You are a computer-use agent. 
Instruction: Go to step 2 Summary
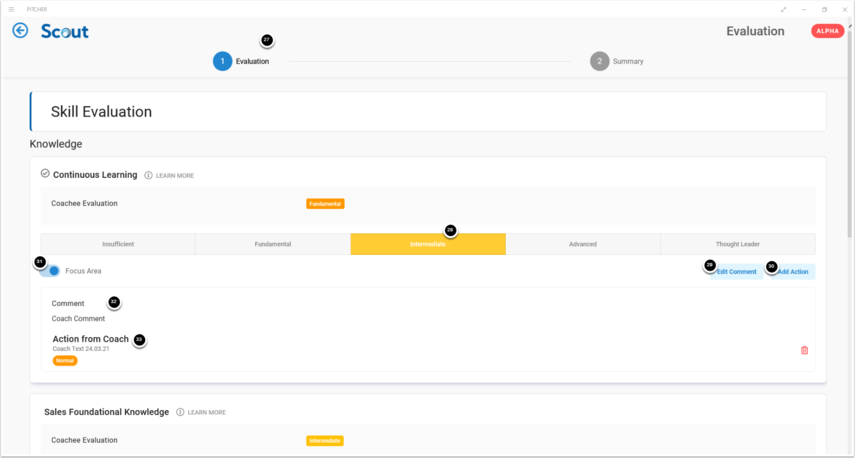pyautogui.click(x=600, y=61)
